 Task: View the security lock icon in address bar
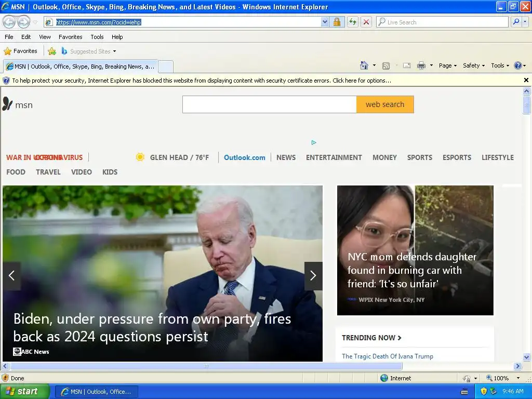click(337, 22)
